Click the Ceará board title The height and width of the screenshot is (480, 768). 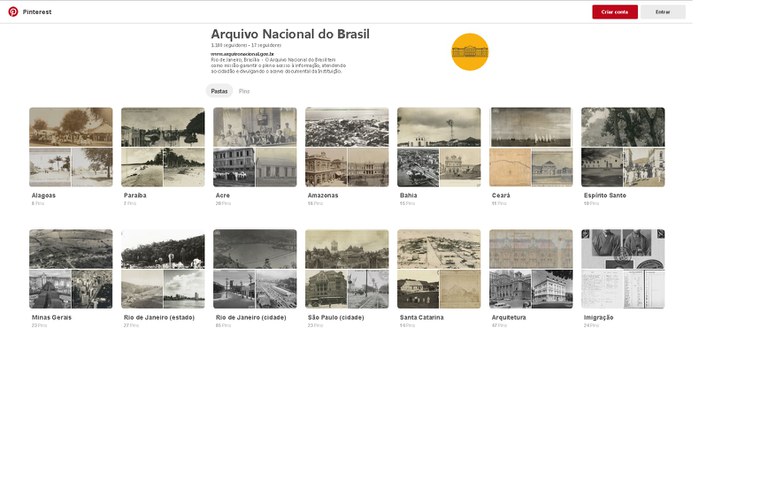(x=501, y=195)
